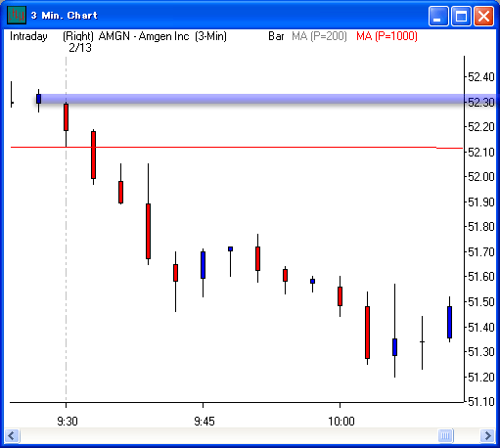Click the 51.70 price axis label
Image resolution: width=500 pixels, height=448 pixels.
point(481,252)
